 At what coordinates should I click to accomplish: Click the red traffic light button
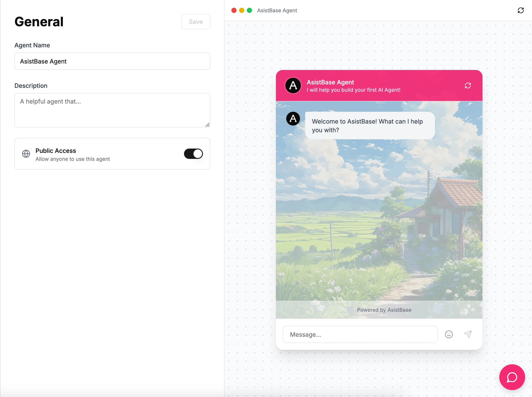[234, 10]
